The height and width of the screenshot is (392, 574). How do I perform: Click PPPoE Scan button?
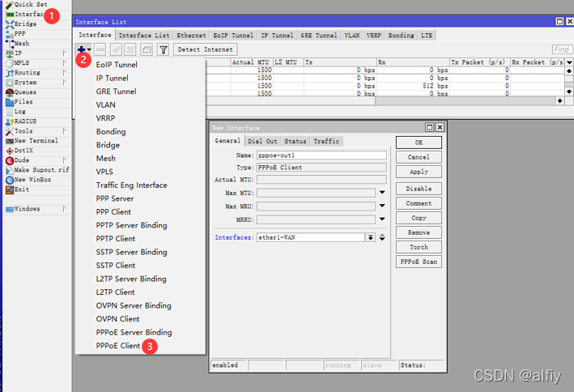419,262
